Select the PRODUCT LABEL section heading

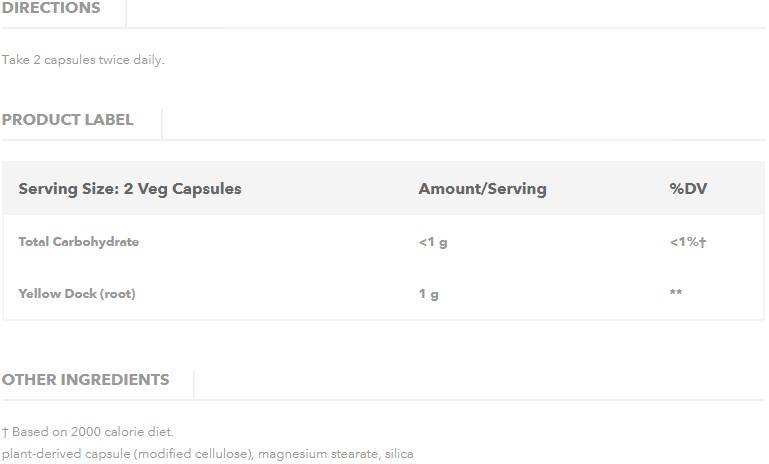[67, 120]
